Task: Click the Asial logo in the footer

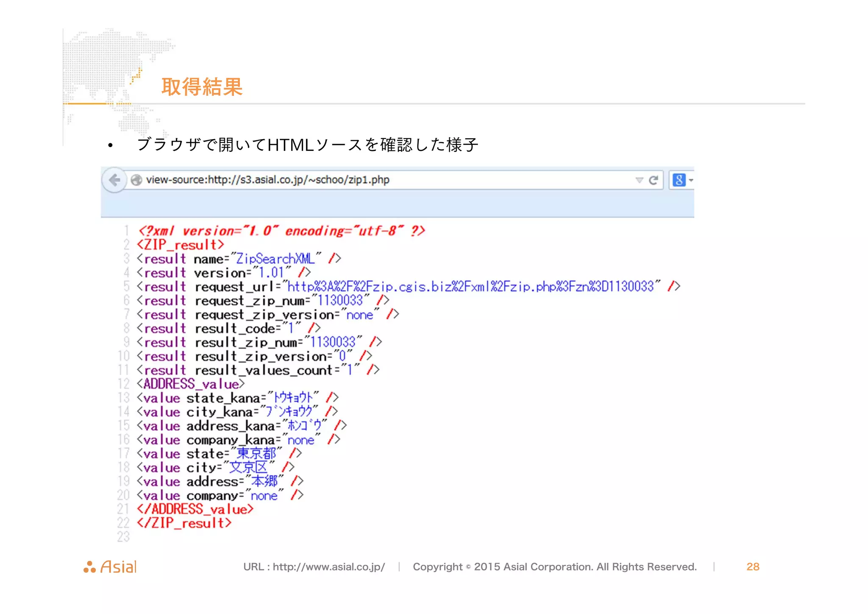Action: pos(110,567)
